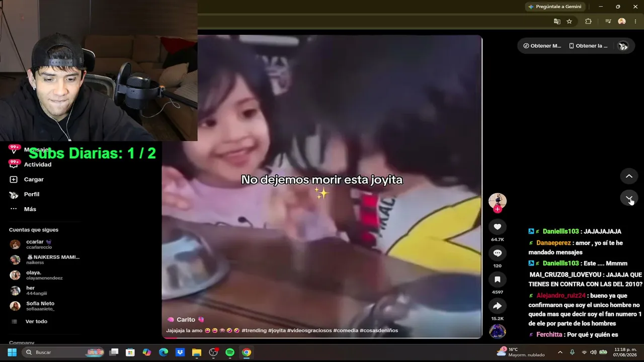
Task: Bookmark this page with the star icon
Action: click(569, 21)
